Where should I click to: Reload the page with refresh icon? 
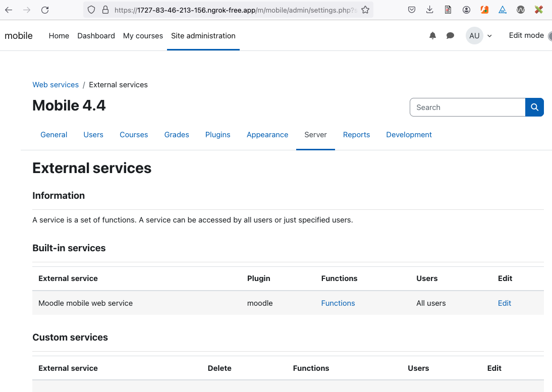(x=45, y=10)
